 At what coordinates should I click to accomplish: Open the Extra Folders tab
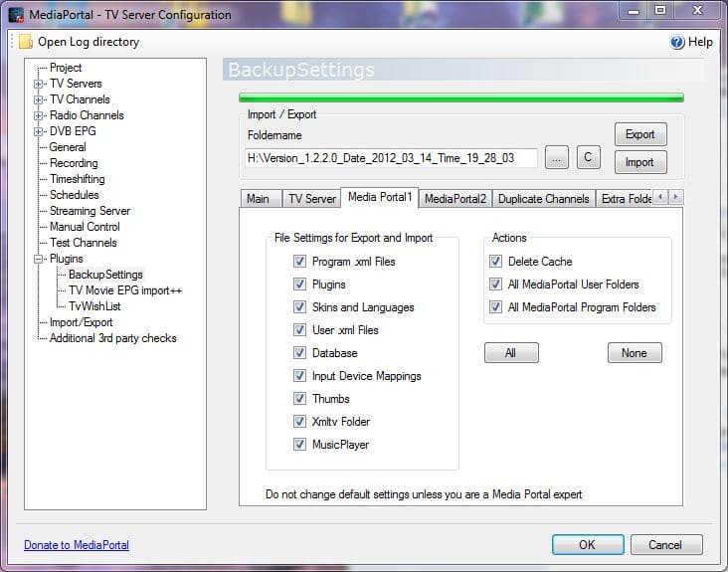coord(625,199)
